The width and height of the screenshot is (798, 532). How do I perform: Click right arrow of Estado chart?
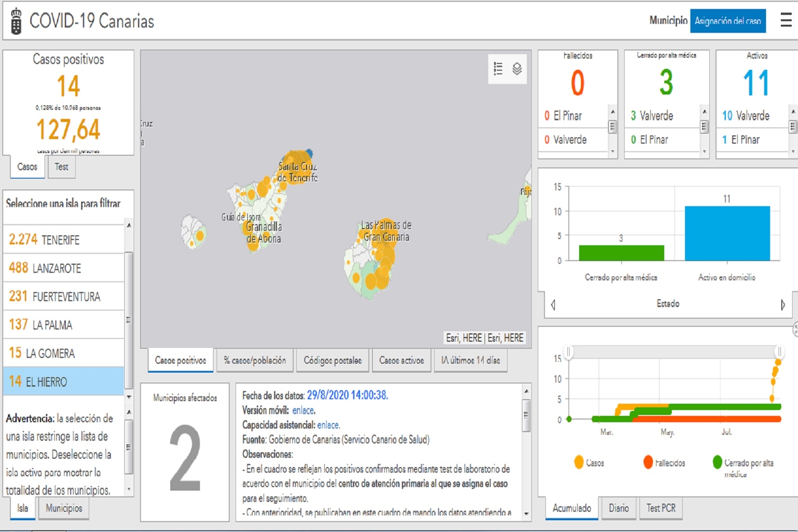click(783, 305)
